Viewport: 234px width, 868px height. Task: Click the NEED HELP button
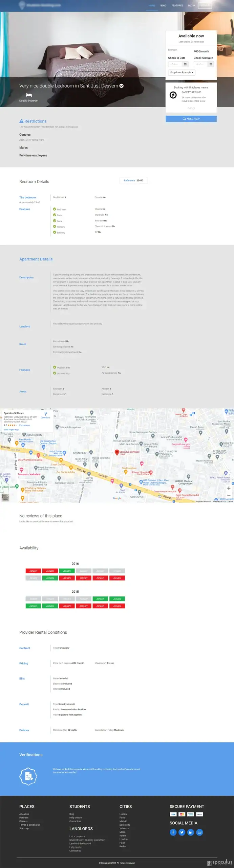tap(191, 119)
